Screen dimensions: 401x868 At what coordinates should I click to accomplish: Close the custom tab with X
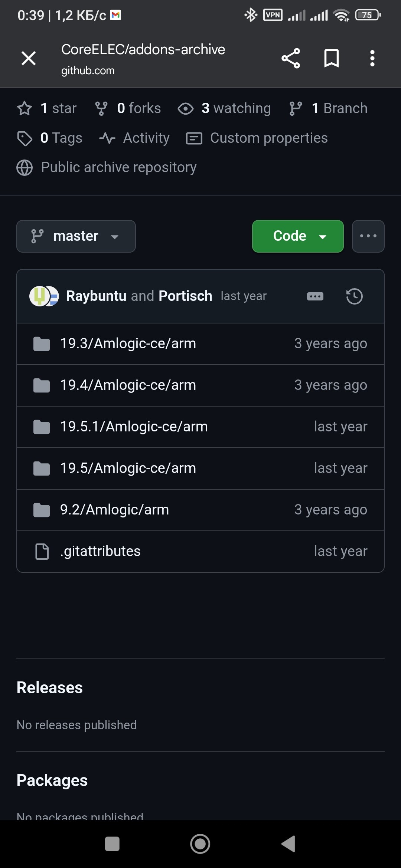(29, 58)
